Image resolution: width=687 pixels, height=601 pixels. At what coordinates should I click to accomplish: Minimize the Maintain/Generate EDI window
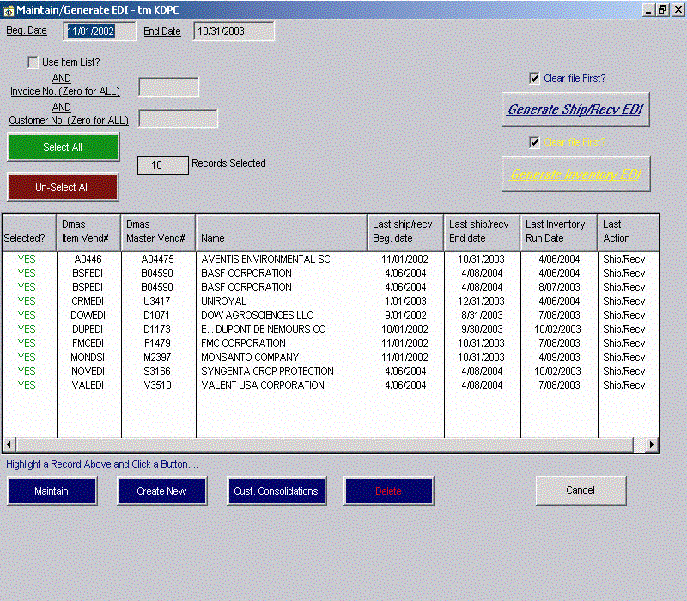tap(649, 10)
